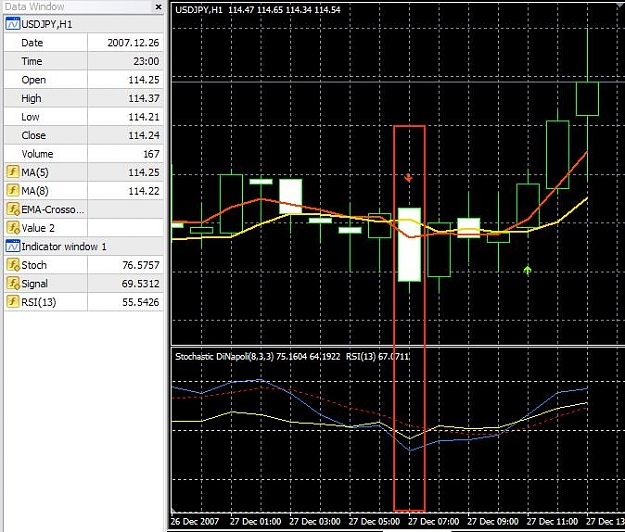
Task: Select the Low value 114.21
Action: pyautogui.click(x=143, y=117)
